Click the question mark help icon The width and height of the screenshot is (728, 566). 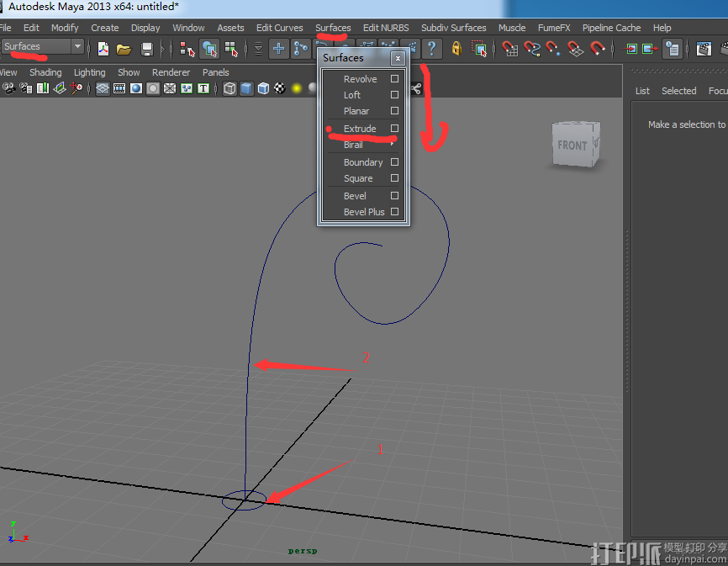(x=432, y=48)
